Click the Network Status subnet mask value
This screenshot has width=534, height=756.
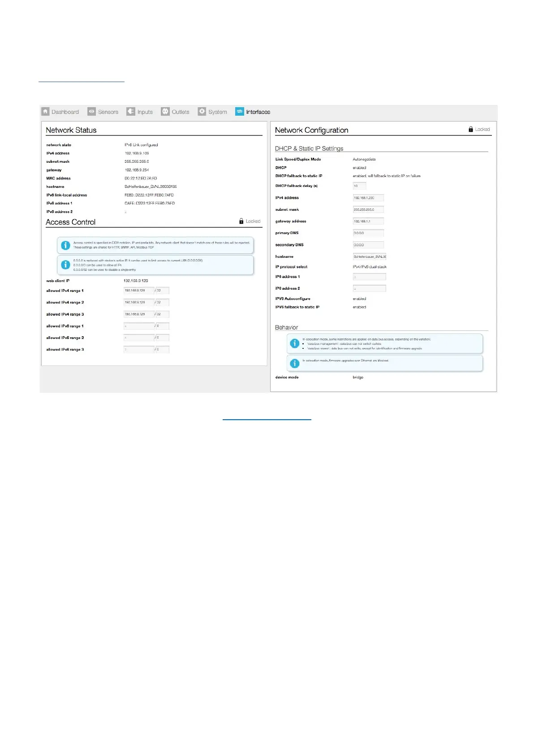tap(137, 161)
